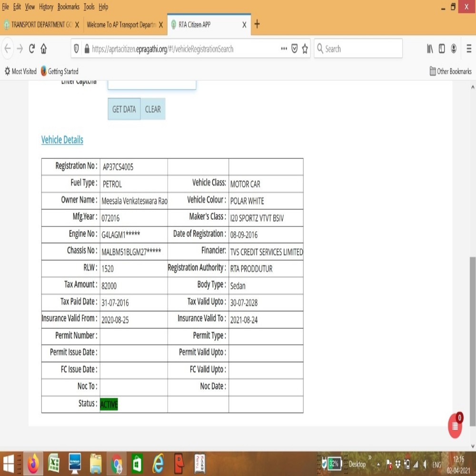Open the View menu

(x=30, y=7)
